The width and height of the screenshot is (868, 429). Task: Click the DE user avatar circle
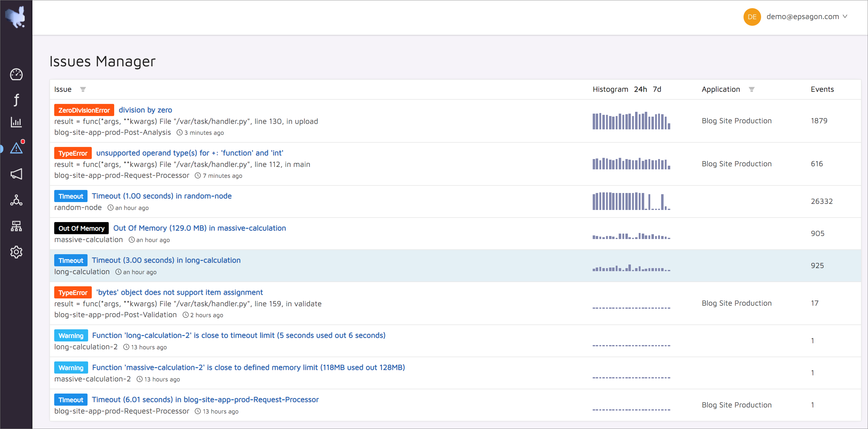pyautogui.click(x=752, y=17)
